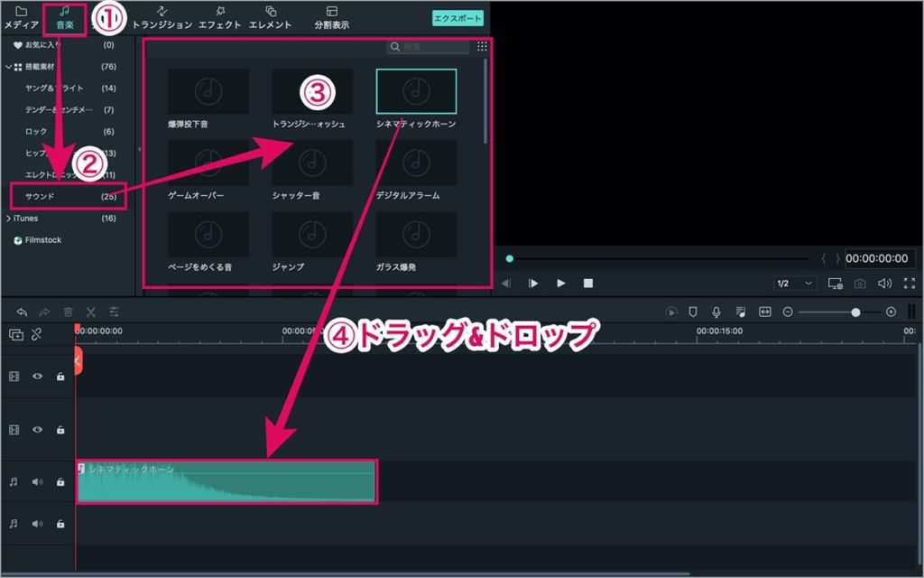Hide the second video track with eye icon
The width and height of the screenshot is (924, 578).
click(37, 430)
